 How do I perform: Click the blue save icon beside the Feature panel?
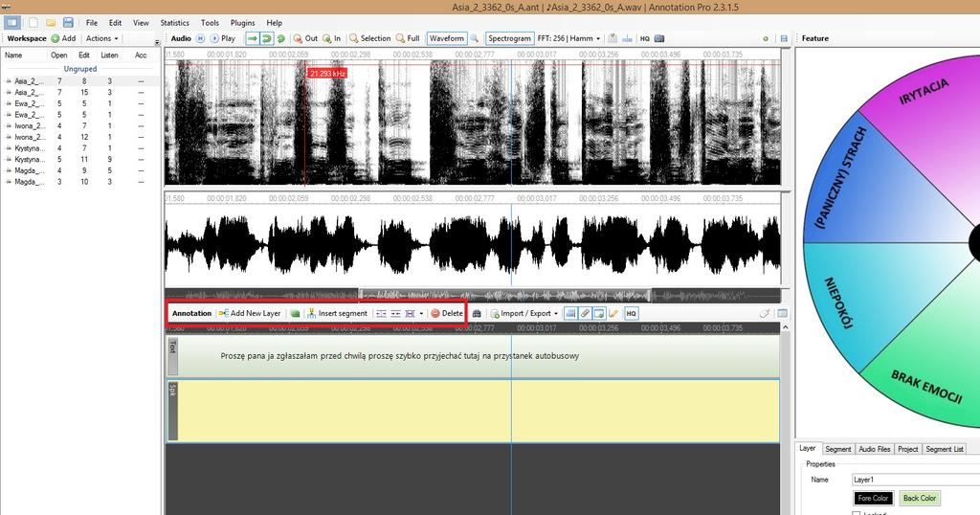[784, 38]
